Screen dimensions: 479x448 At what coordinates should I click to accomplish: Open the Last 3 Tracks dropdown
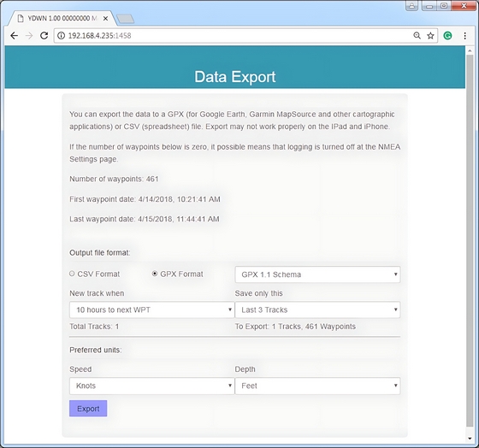click(317, 309)
